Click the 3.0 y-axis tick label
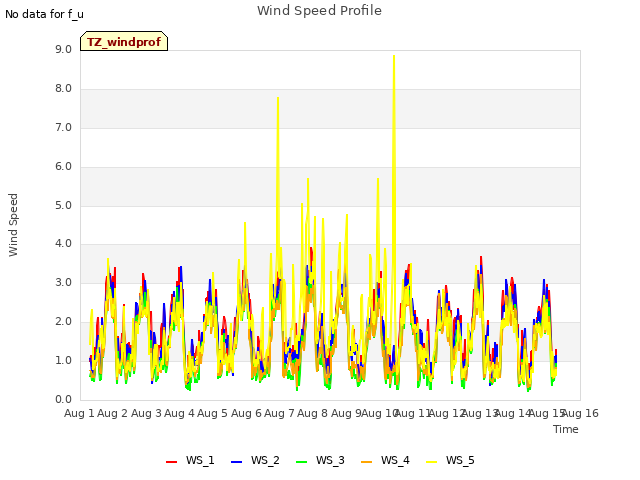640x480 pixels. 63,282
